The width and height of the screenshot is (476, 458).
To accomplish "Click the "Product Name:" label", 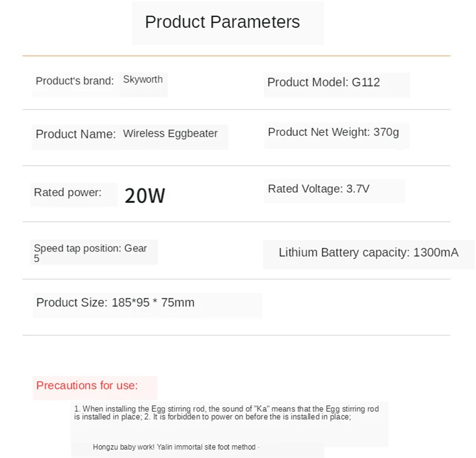I will (x=76, y=134).
